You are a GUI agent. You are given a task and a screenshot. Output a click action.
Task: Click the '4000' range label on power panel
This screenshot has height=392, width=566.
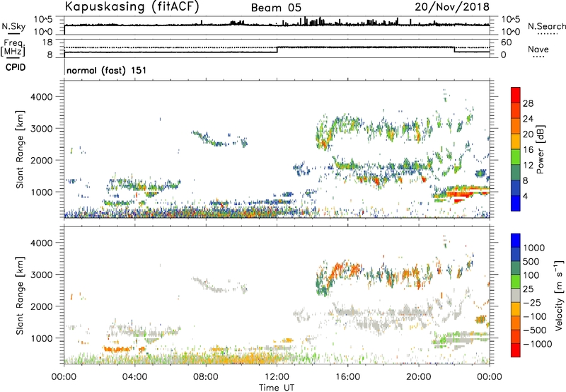coord(41,97)
